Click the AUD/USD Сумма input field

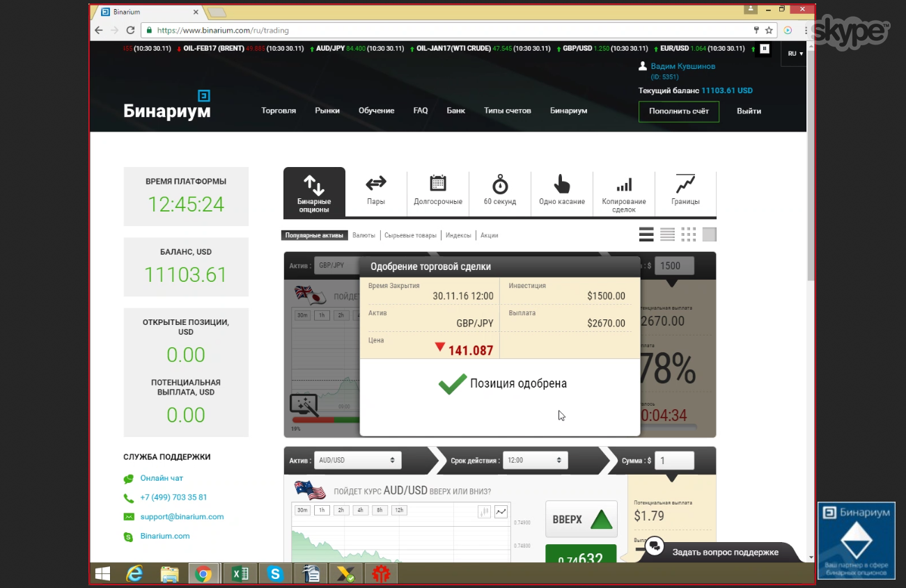[675, 461]
